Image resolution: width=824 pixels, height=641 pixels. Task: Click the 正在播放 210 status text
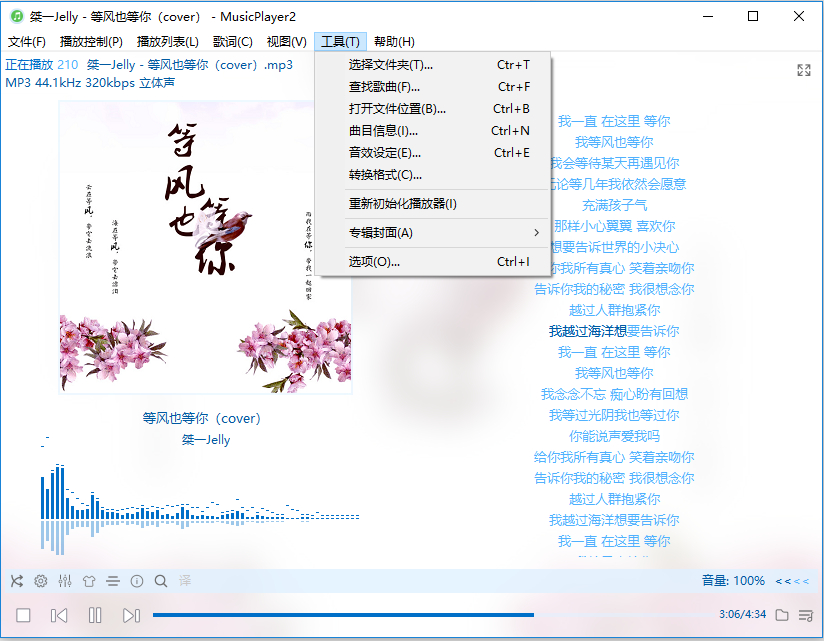pyautogui.click(x=42, y=65)
